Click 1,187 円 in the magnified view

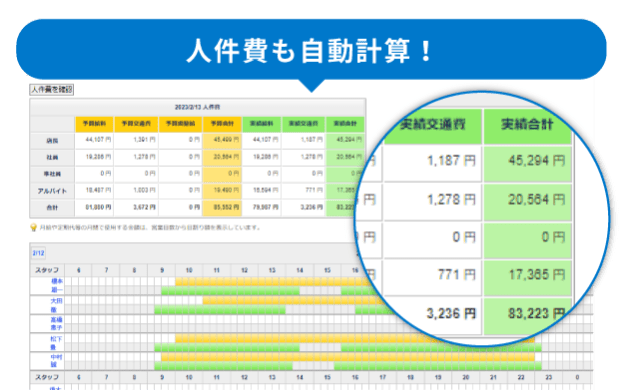click(x=451, y=161)
